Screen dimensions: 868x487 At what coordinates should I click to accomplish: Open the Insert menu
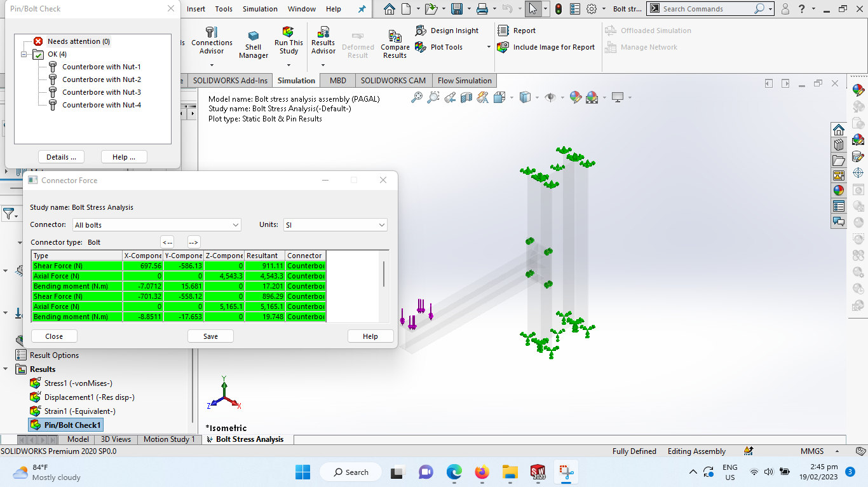tap(196, 9)
